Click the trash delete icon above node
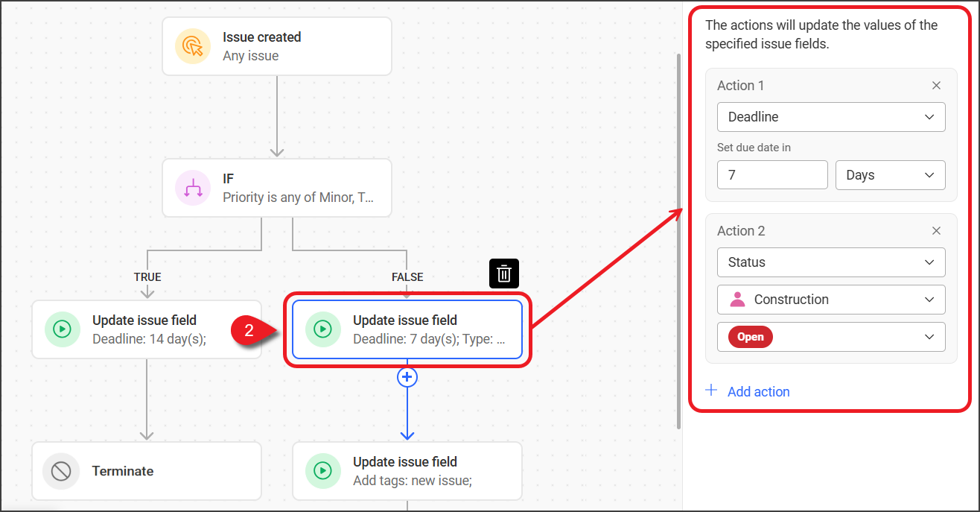This screenshot has height=512, width=980. click(504, 274)
